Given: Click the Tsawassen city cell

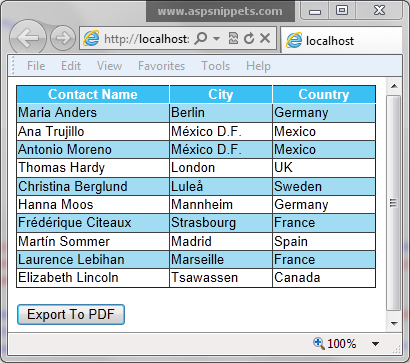Looking at the screenshot, I should pos(221,278).
